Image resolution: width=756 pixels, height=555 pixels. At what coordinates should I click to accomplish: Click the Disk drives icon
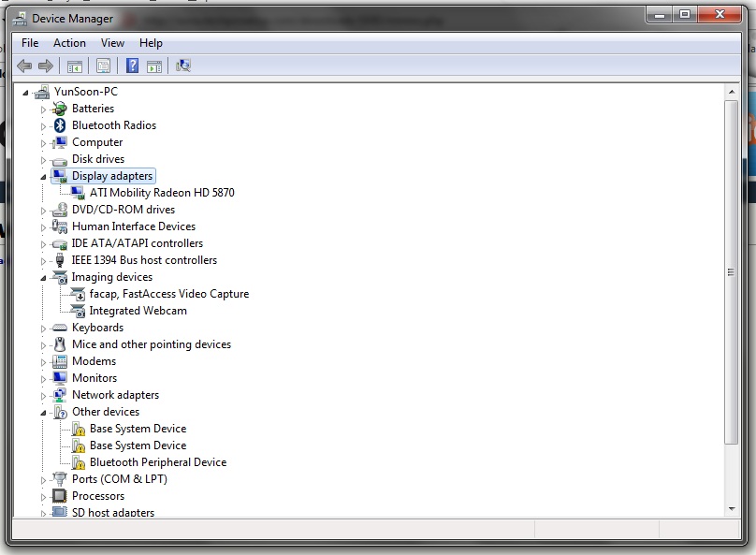tap(59, 161)
